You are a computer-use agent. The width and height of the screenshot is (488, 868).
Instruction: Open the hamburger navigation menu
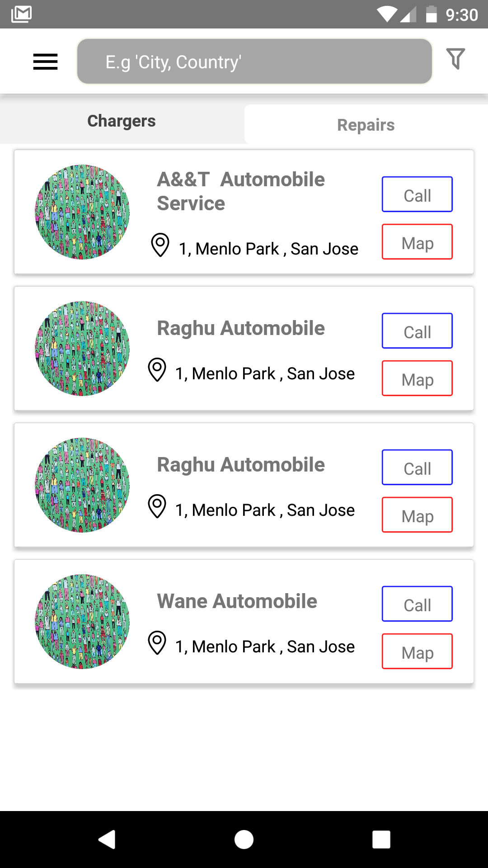pos(45,61)
